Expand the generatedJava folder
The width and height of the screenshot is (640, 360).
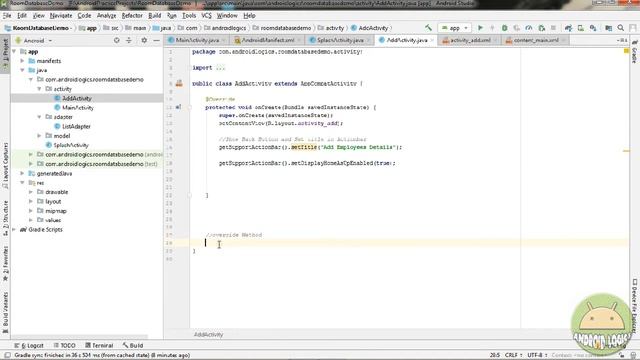pos(22,173)
